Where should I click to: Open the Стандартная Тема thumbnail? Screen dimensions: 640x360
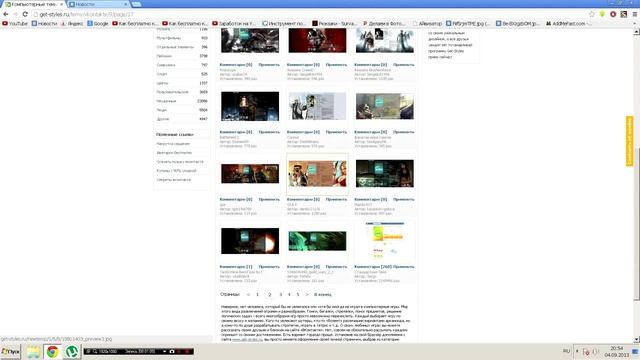(384, 241)
